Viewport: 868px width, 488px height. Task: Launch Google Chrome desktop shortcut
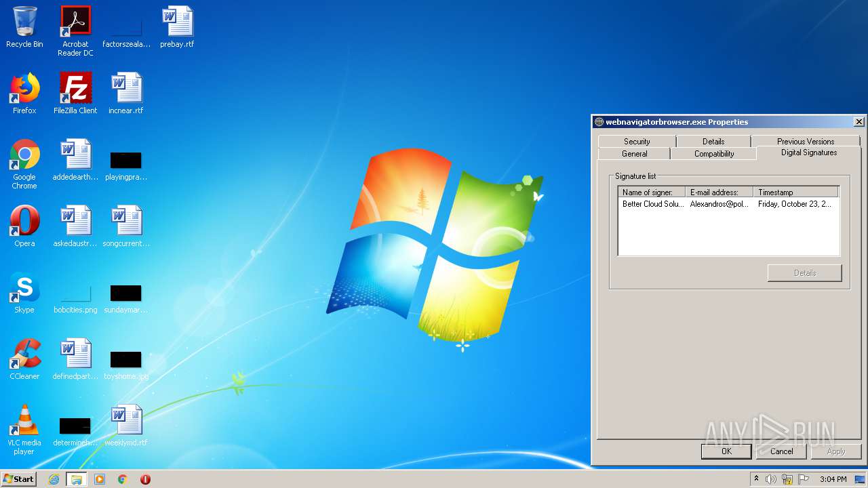coord(24,164)
